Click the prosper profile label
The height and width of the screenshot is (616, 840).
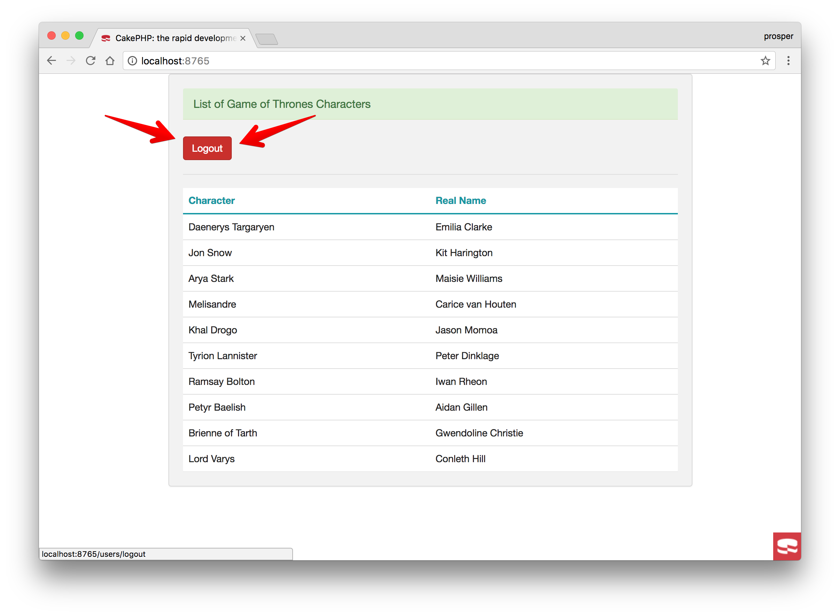[778, 36]
